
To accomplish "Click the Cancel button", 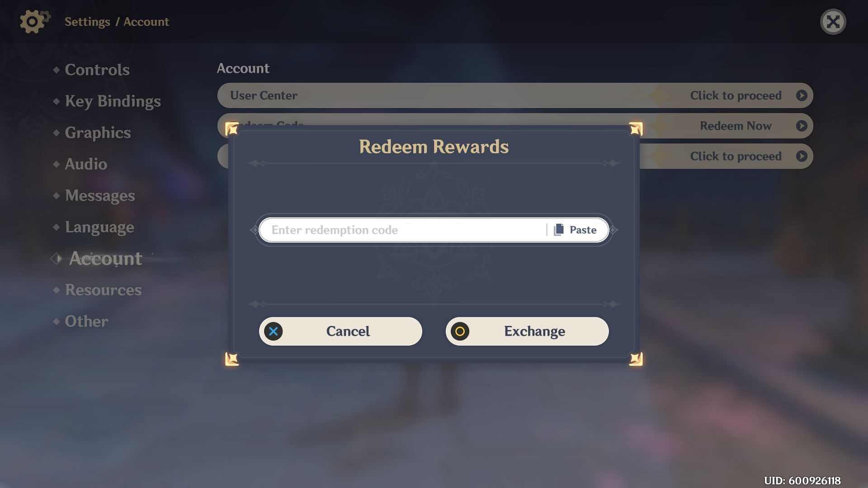I will 340,331.
